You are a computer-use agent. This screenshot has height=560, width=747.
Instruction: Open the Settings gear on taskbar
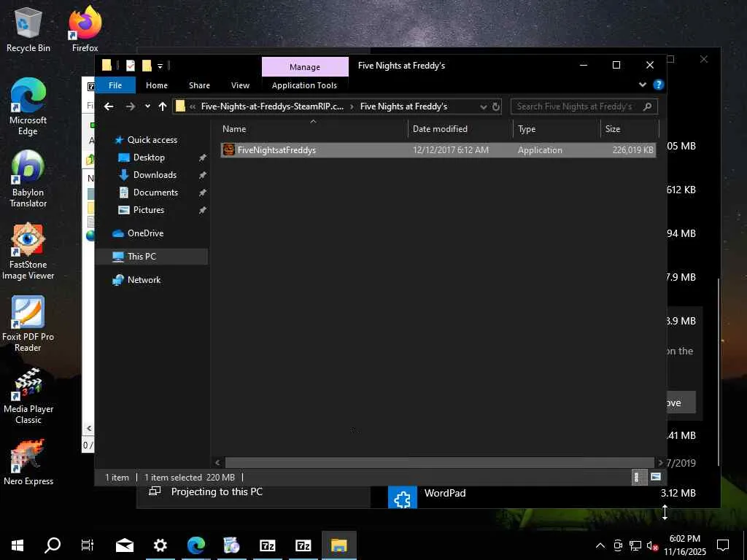pyautogui.click(x=160, y=545)
